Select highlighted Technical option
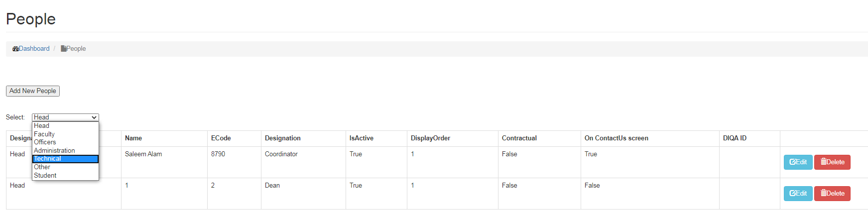 click(48, 159)
